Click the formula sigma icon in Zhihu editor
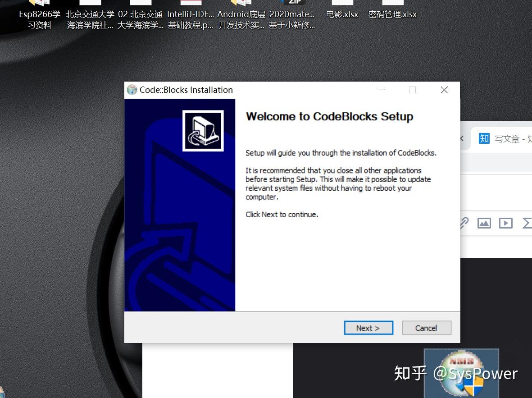The width and height of the screenshot is (532, 398). tap(527, 223)
